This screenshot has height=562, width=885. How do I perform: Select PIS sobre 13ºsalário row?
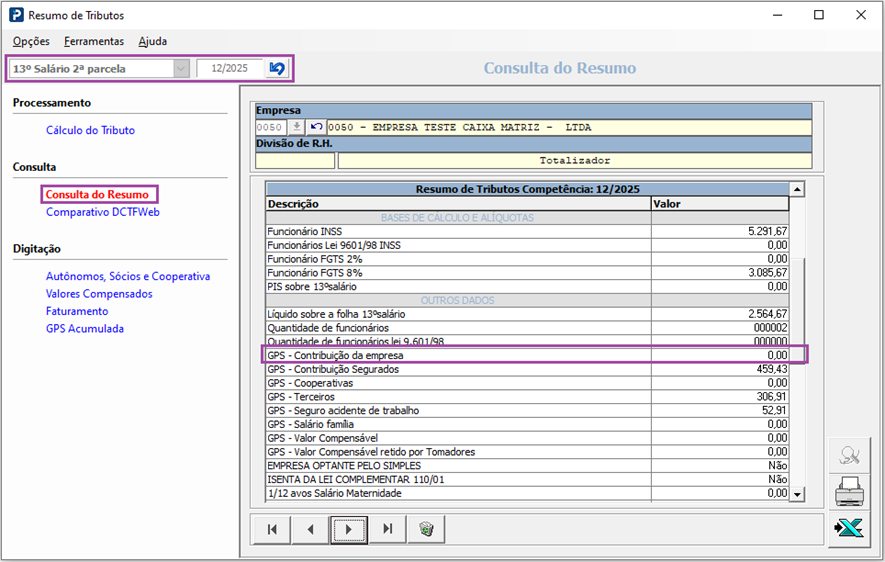click(x=527, y=287)
